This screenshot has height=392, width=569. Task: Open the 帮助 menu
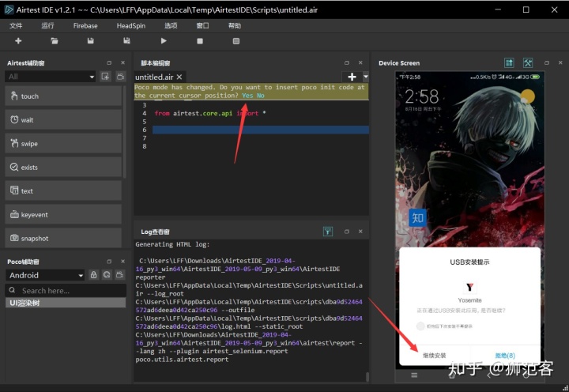(x=235, y=25)
